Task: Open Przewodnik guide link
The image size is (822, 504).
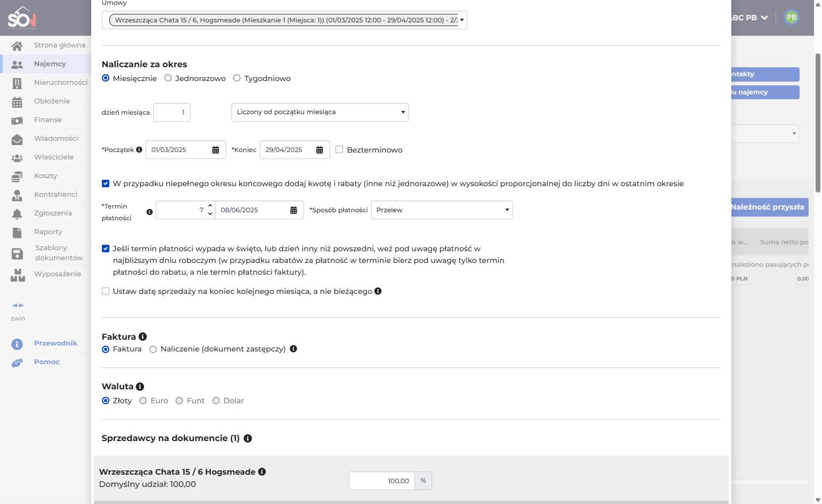Action: coord(55,343)
